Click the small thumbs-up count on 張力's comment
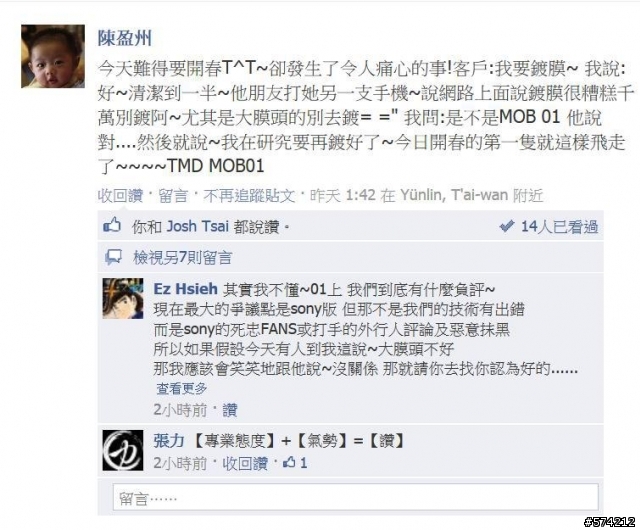 tap(295, 463)
